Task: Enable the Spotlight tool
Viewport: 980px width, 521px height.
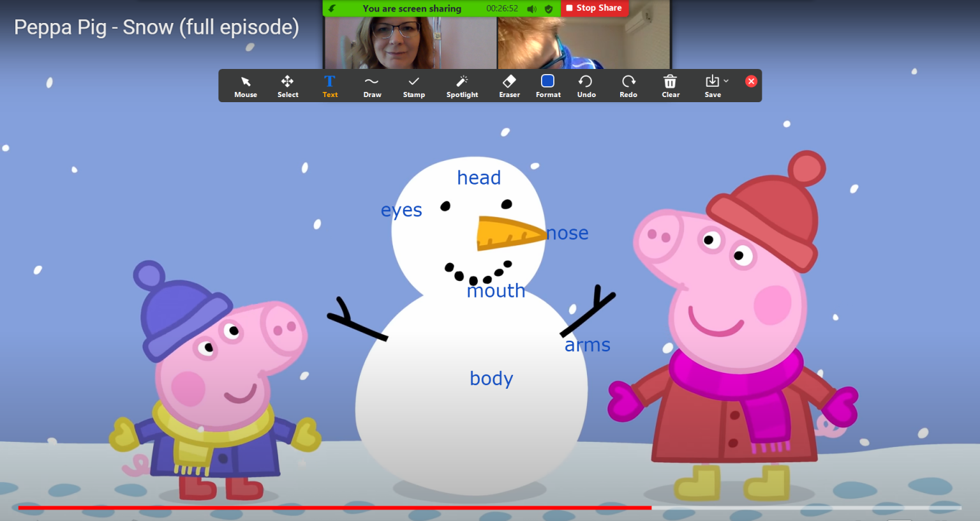Action: [x=462, y=86]
